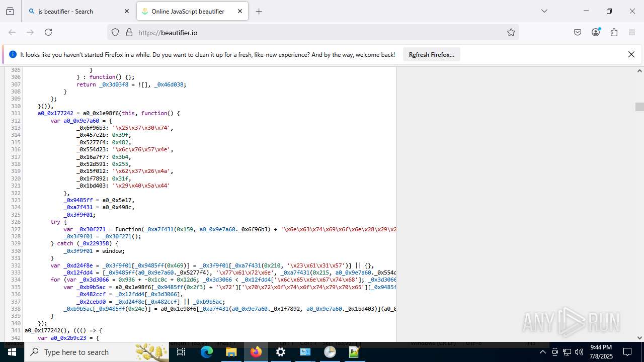This screenshot has width=644, height=362.
Task: Open the Action Center notifications icon
Action: pos(627,352)
